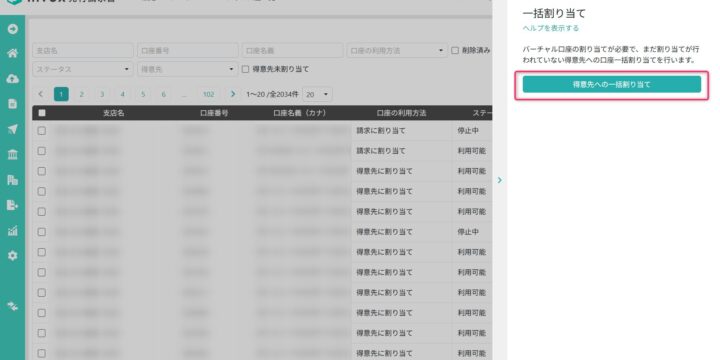Open the document icon in the sidebar
Screen dimensions: 720x360
(12, 104)
